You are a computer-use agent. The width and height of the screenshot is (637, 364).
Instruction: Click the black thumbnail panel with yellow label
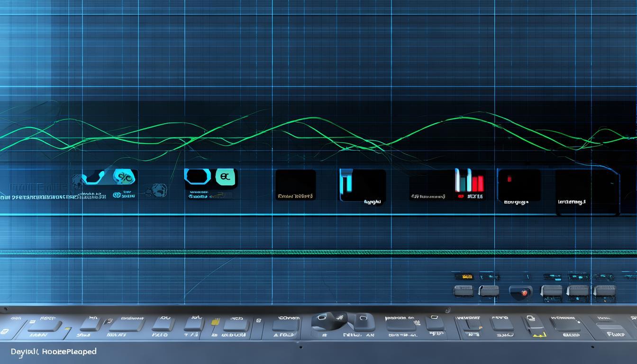pyautogui.click(x=295, y=184)
